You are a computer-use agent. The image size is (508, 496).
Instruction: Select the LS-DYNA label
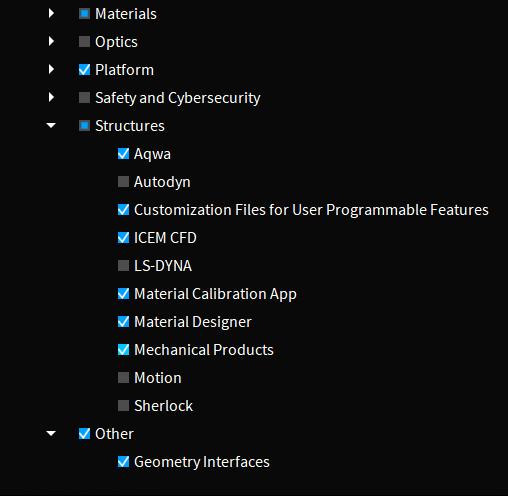(163, 266)
